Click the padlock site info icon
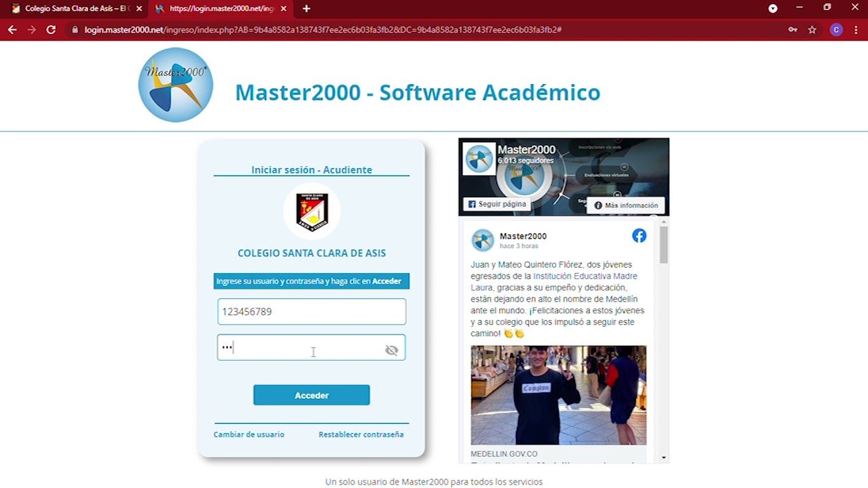This screenshot has height=488, width=868. (x=75, y=30)
